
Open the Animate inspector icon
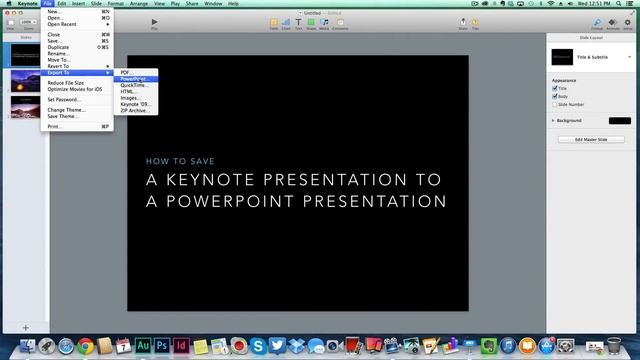click(612, 22)
